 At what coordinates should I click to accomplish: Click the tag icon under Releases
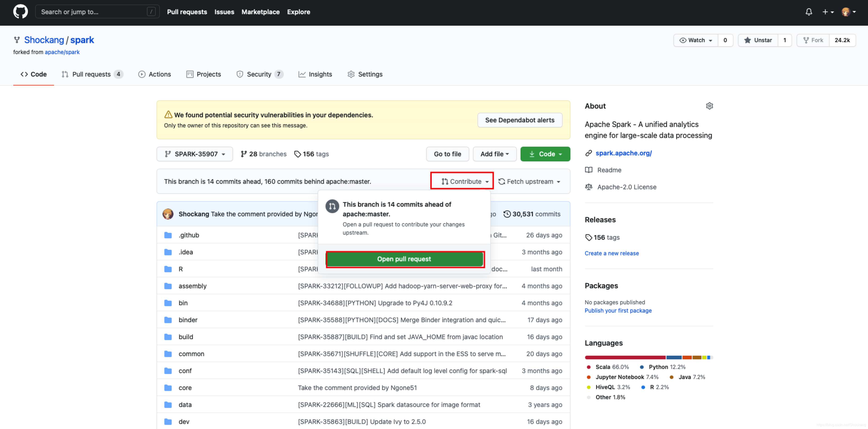(589, 237)
